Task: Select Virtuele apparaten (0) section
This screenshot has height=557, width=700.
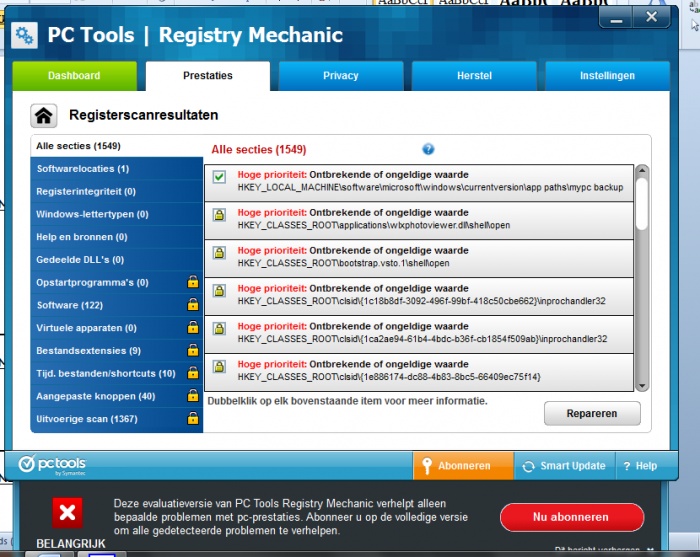Action: click(x=117, y=328)
